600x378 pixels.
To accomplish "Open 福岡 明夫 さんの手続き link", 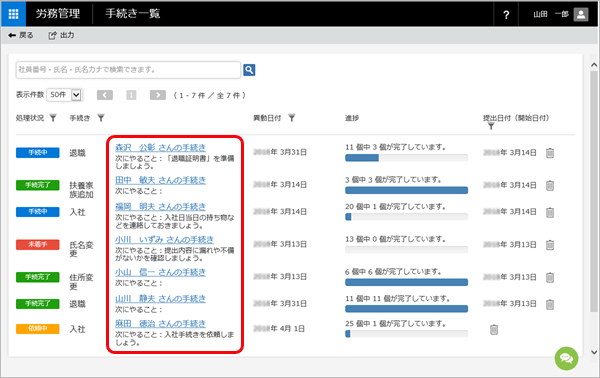I will point(160,207).
